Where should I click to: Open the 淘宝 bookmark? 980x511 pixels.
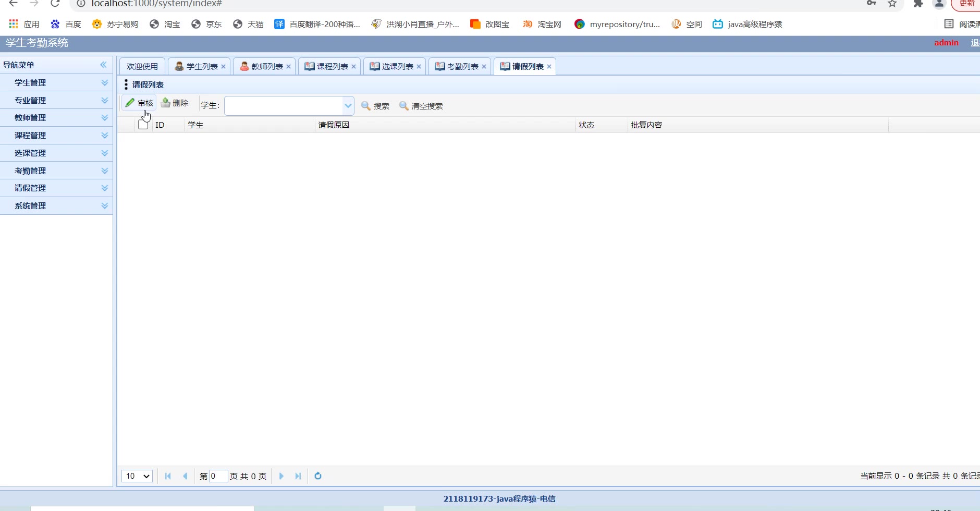coord(164,24)
